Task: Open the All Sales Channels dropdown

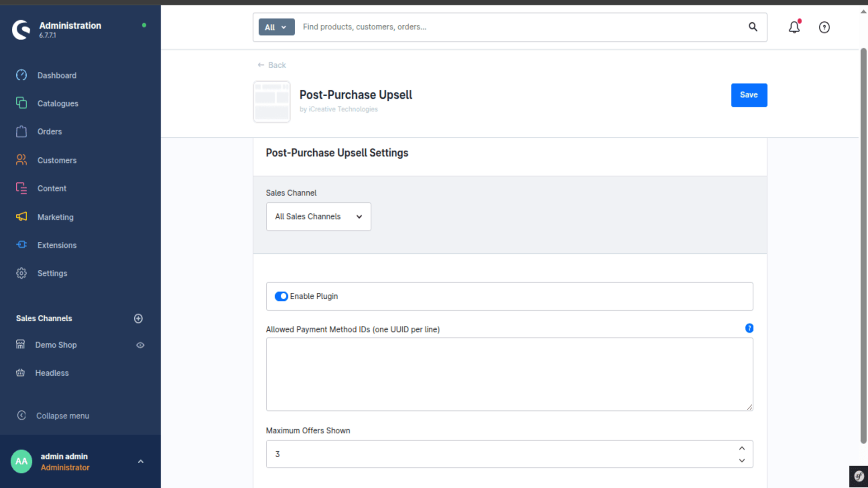Action: [x=318, y=217]
